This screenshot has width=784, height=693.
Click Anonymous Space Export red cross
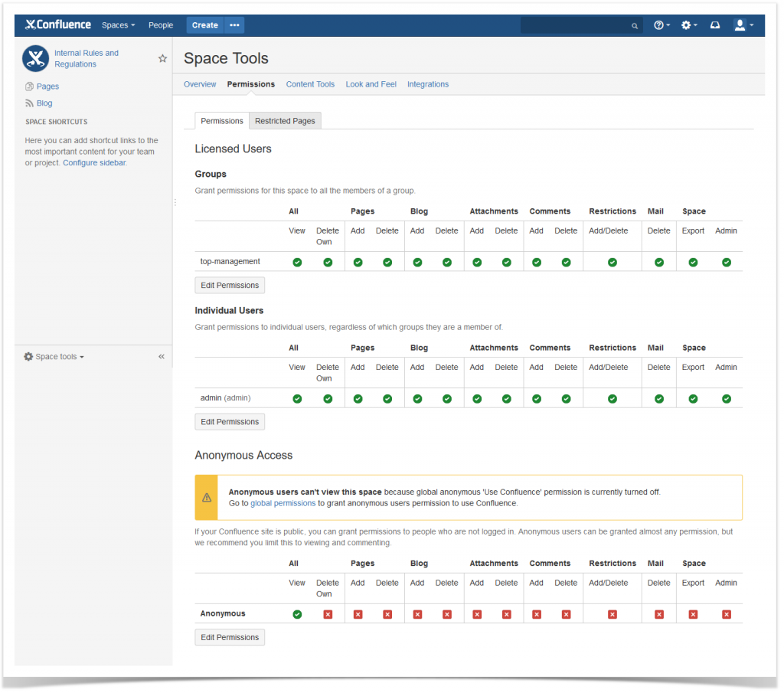tap(693, 614)
